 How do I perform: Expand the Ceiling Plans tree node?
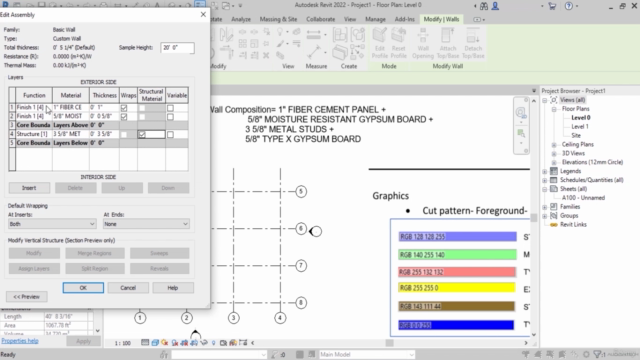(x=554, y=144)
